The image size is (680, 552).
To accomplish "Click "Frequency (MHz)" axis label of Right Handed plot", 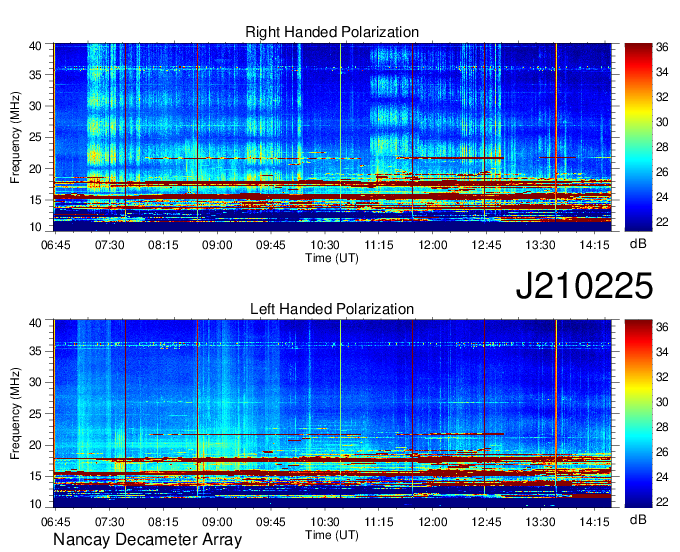I will point(15,137).
